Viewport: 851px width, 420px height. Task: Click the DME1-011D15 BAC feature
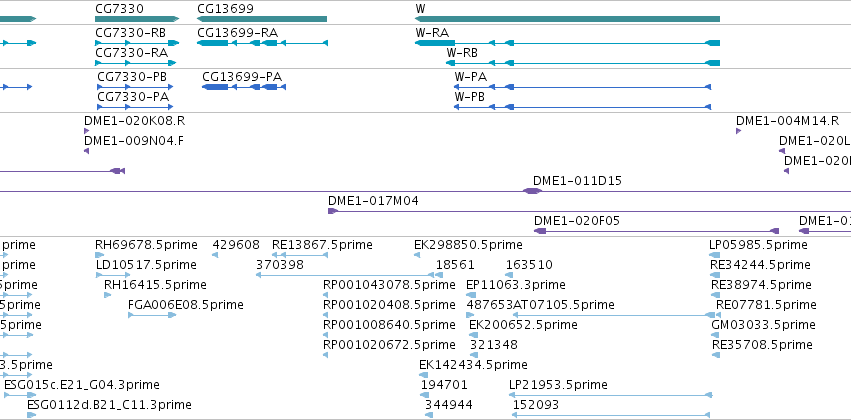point(426,191)
